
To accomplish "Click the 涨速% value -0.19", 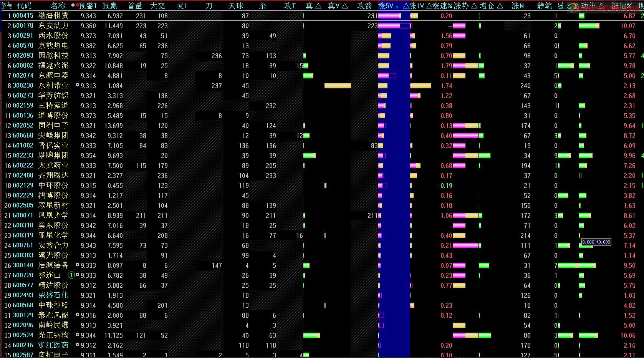I will (x=445, y=186).
